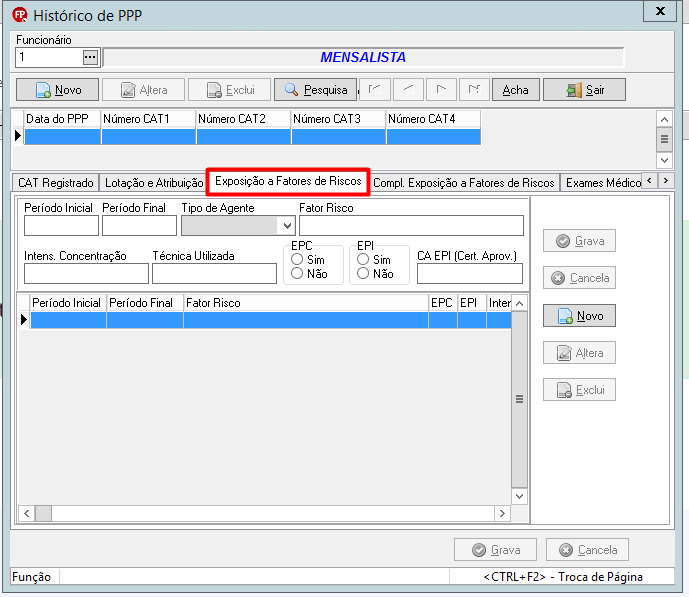Click risk grid horizontal scroll right arrow
The width and height of the screenshot is (689, 597).
502,513
